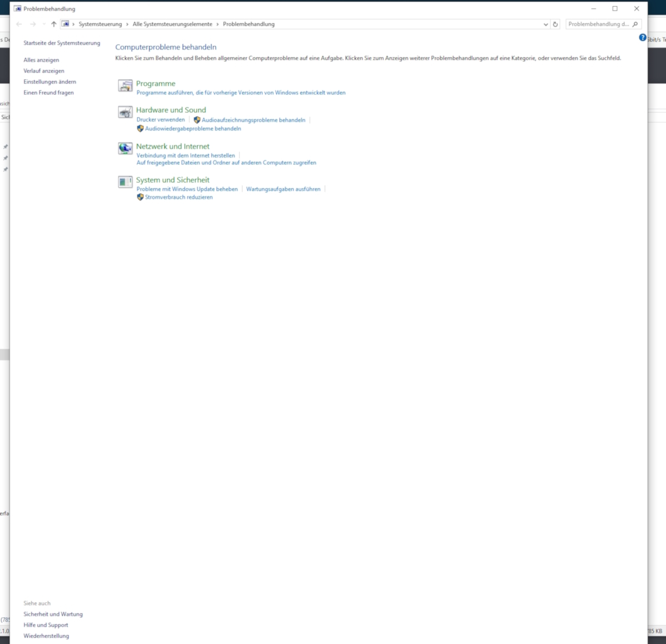Click the search magnifier icon
666x644 pixels.
click(x=635, y=24)
